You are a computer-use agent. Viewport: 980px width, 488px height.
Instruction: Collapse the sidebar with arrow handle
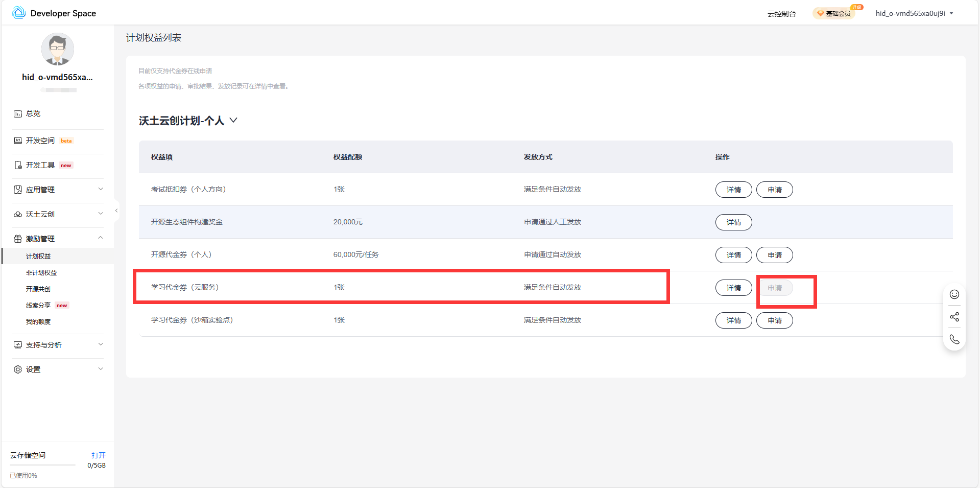116,211
